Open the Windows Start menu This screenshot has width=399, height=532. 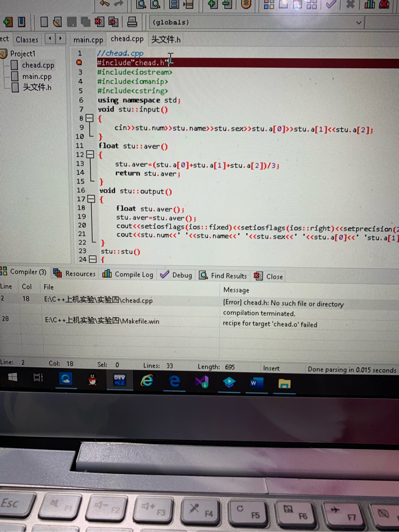click(x=12, y=377)
